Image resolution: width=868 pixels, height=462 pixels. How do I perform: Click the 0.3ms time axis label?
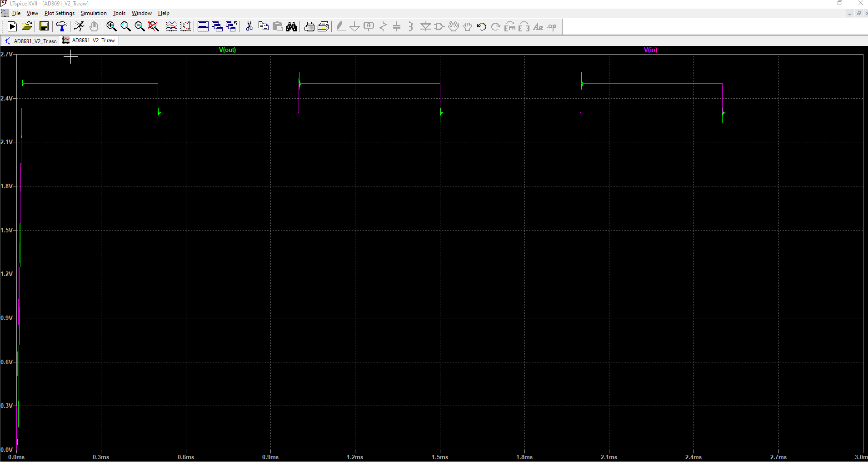coord(101,457)
